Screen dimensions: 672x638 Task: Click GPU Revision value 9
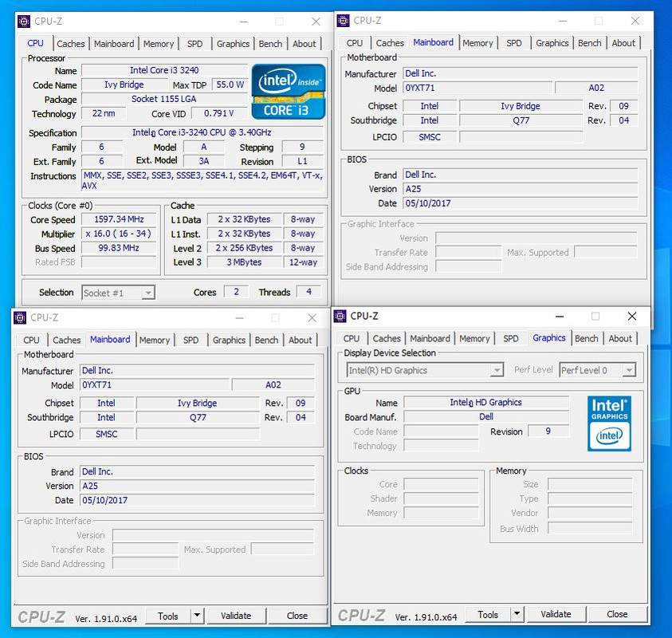click(x=548, y=431)
